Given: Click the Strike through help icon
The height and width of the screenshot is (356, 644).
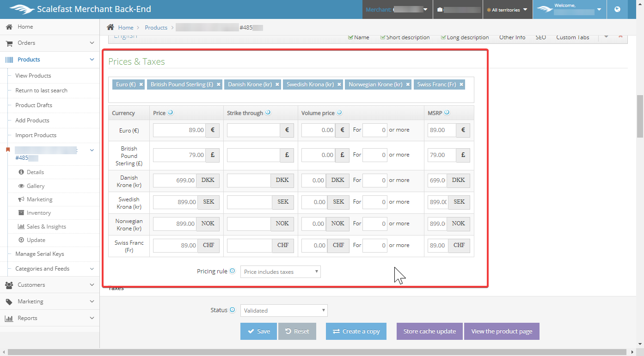Looking at the screenshot, I should tap(268, 113).
